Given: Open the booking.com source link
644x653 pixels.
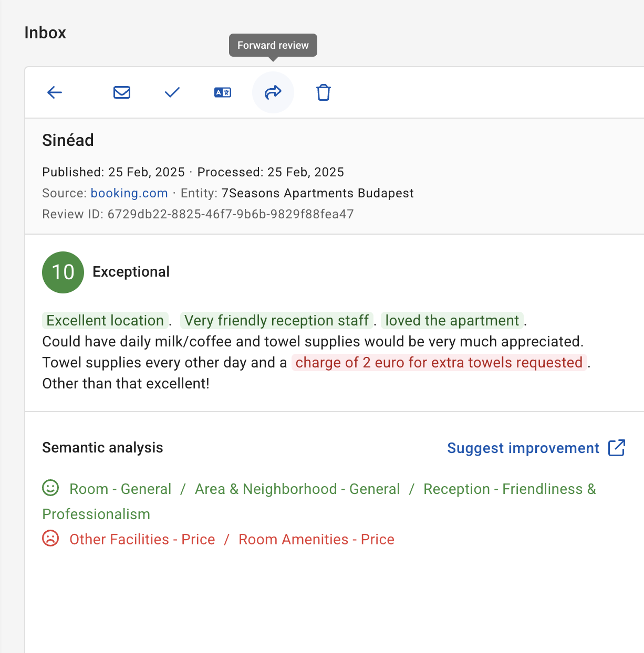Looking at the screenshot, I should (129, 193).
